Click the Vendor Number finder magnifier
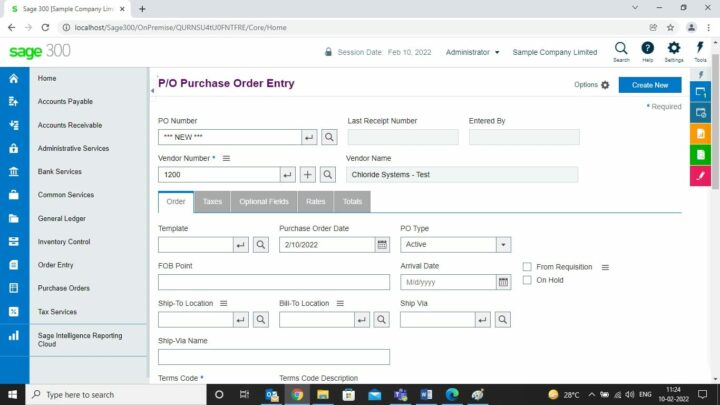This screenshot has height=405, width=720. pos(328,175)
